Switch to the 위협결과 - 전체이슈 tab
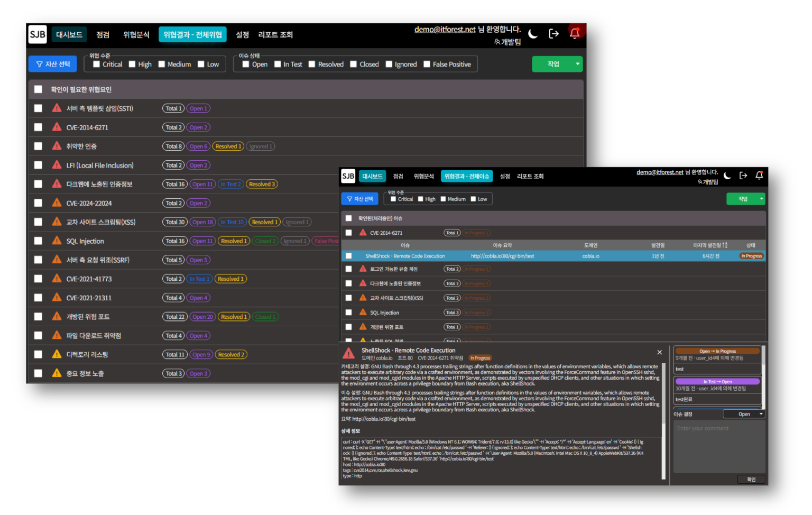Viewport: 812px width, 515px height. (467, 176)
